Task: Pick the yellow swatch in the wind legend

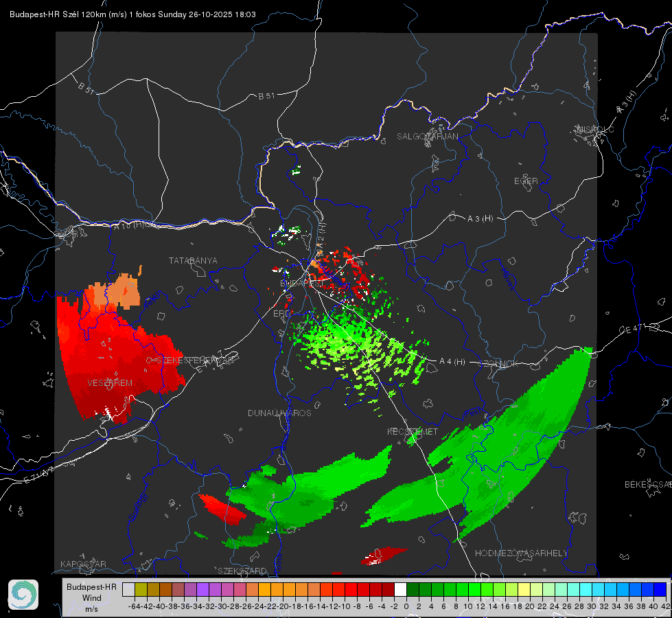Action: tap(524, 590)
